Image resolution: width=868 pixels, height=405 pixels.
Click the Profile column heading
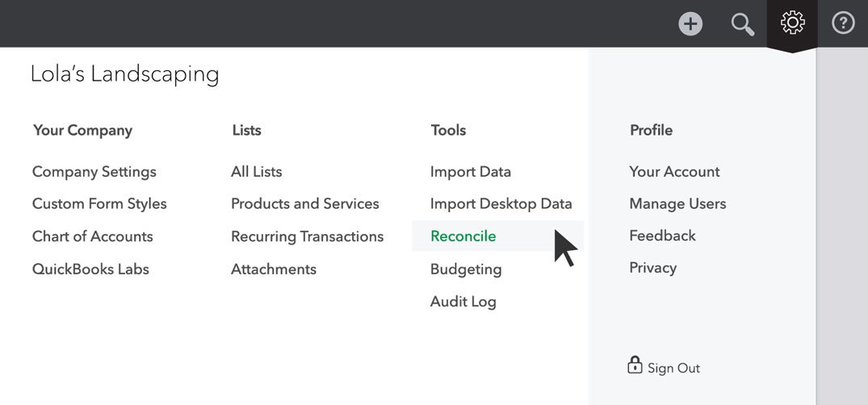[x=652, y=131]
